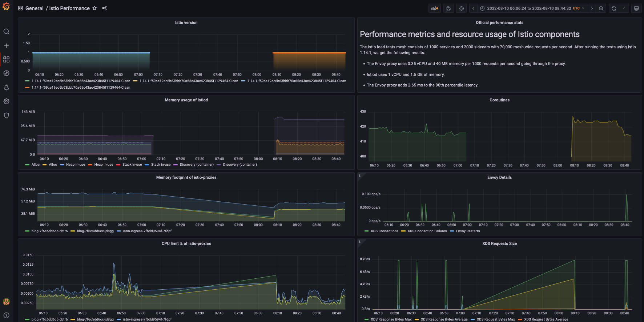This screenshot has width=644, height=322.
Task: Open the Envoy Details panel title menu
Action: (x=499, y=177)
